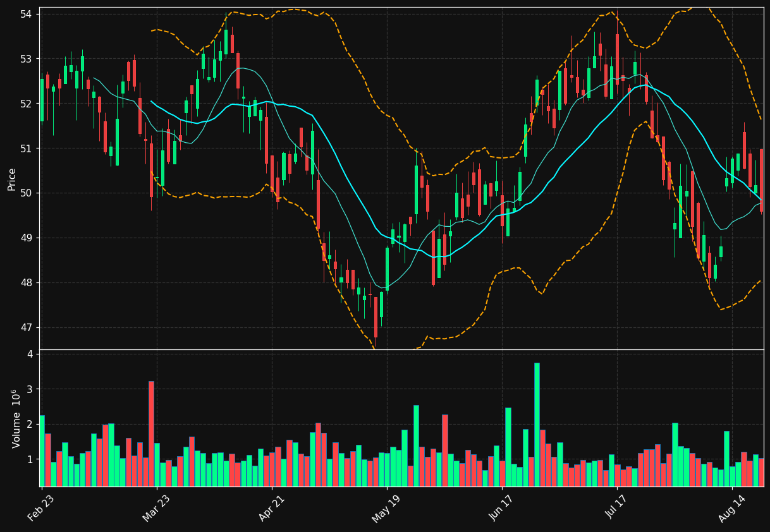This screenshot has height=532, width=770.
Task: Click the volume axis tick label 3
Action: click(x=30, y=389)
